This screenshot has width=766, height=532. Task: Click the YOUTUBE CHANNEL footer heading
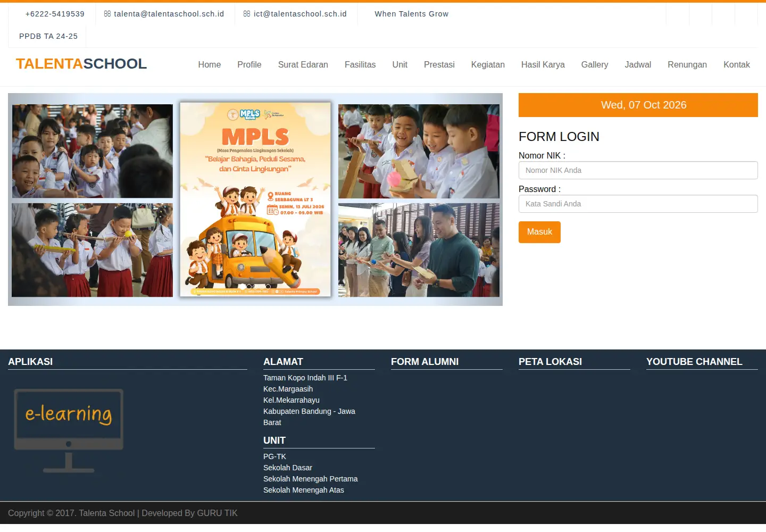tap(694, 362)
